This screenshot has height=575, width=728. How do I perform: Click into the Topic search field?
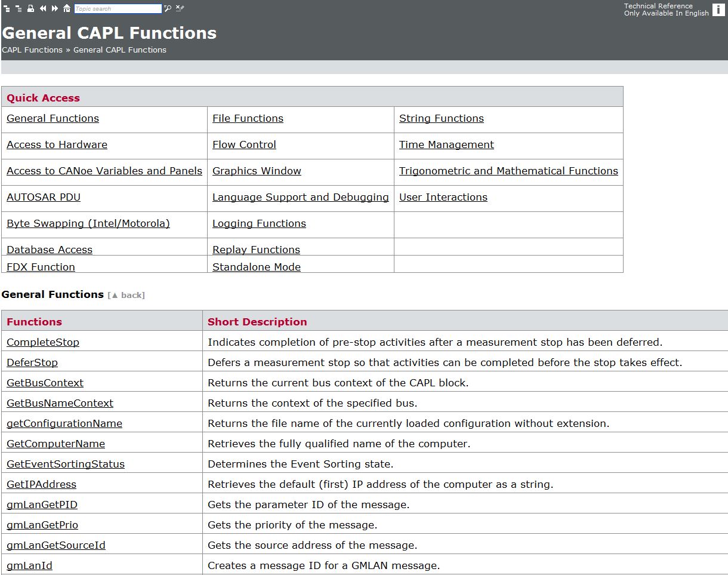[118, 9]
